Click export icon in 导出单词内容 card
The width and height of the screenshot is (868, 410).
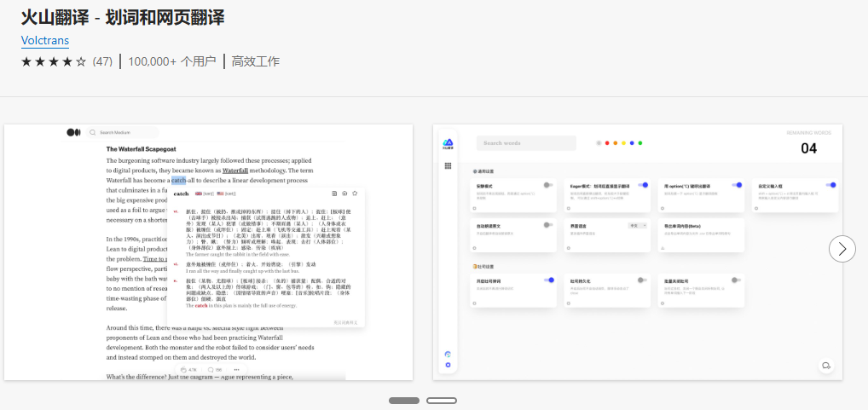pos(663,248)
